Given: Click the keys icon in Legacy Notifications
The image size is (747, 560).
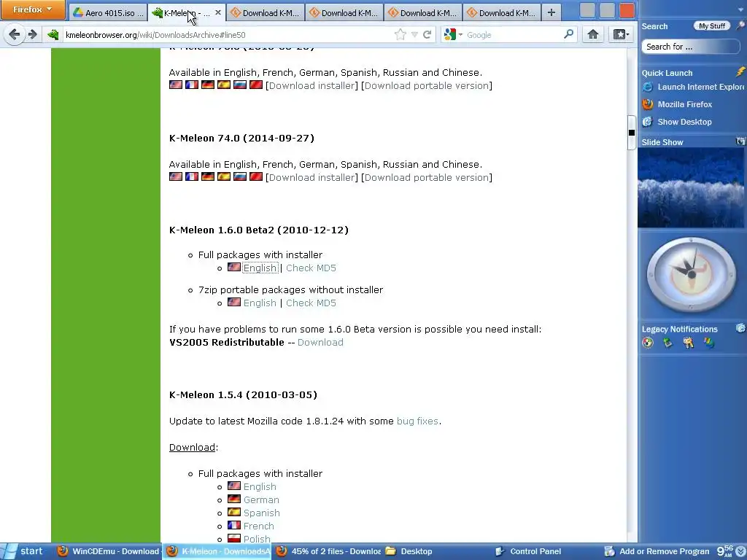Looking at the screenshot, I should coord(689,343).
